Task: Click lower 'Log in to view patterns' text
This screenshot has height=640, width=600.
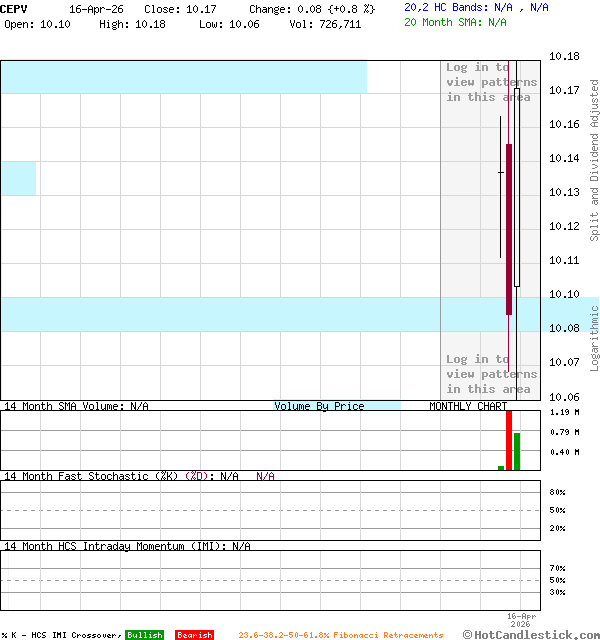Action: (x=491, y=374)
